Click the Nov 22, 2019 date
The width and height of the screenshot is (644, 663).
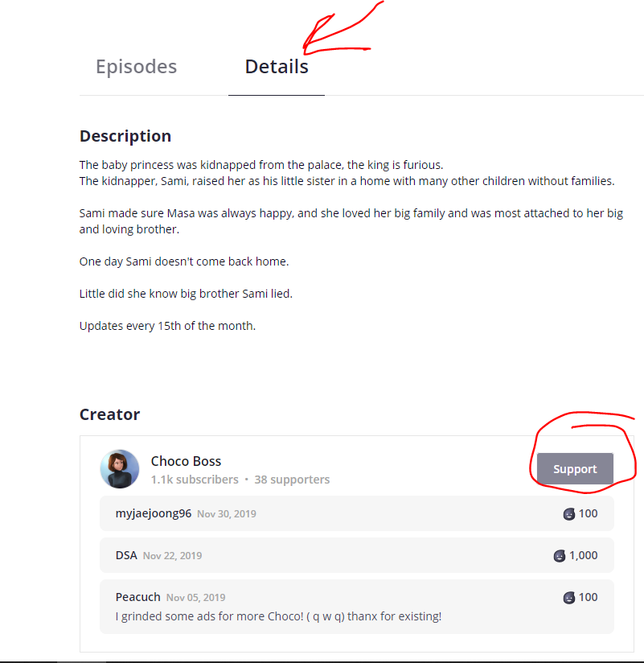172,556
